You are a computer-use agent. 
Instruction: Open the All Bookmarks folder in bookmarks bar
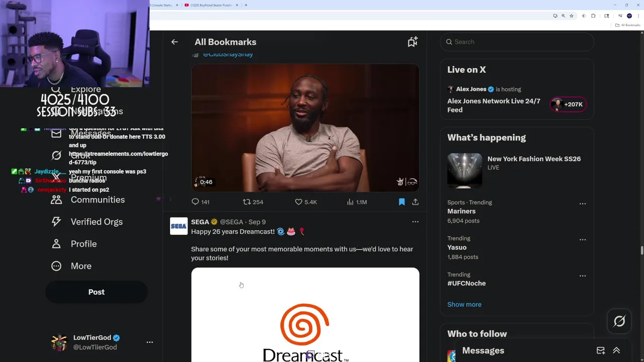click(628, 25)
